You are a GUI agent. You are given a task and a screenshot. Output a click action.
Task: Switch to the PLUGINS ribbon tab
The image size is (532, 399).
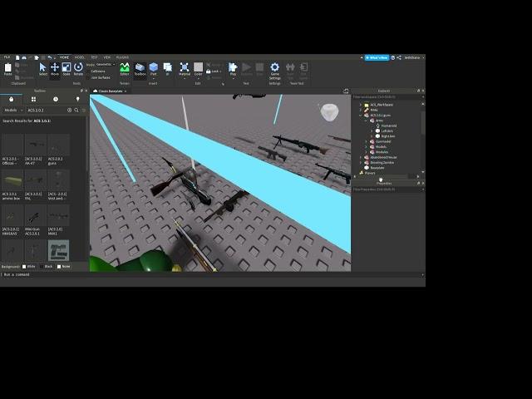click(122, 57)
